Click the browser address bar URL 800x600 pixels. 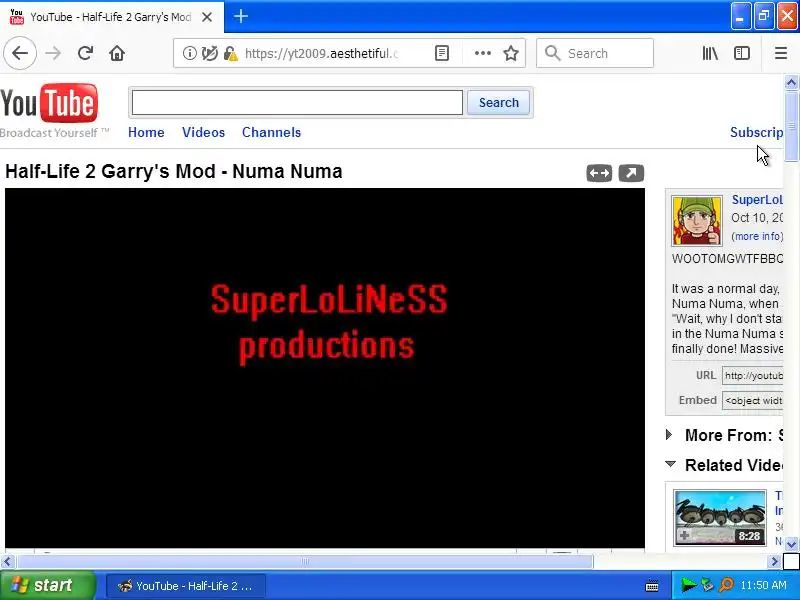321,53
